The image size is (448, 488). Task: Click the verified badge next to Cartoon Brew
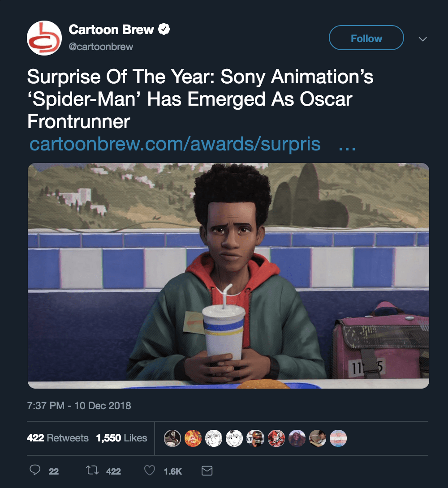[164, 30]
